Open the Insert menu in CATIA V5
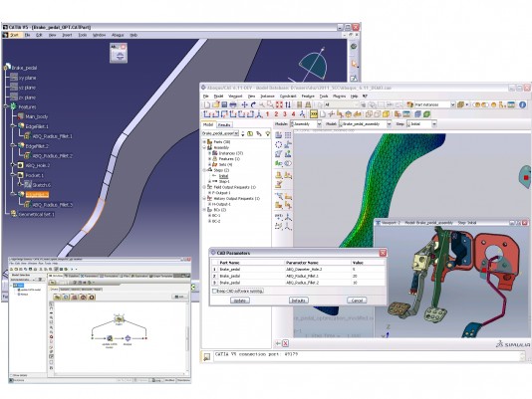The image size is (532, 399). tap(67, 35)
